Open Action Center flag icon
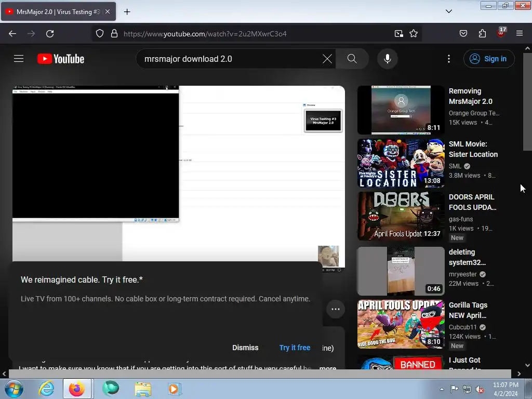Screen dimensions: 532x399 click(x=454, y=389)
